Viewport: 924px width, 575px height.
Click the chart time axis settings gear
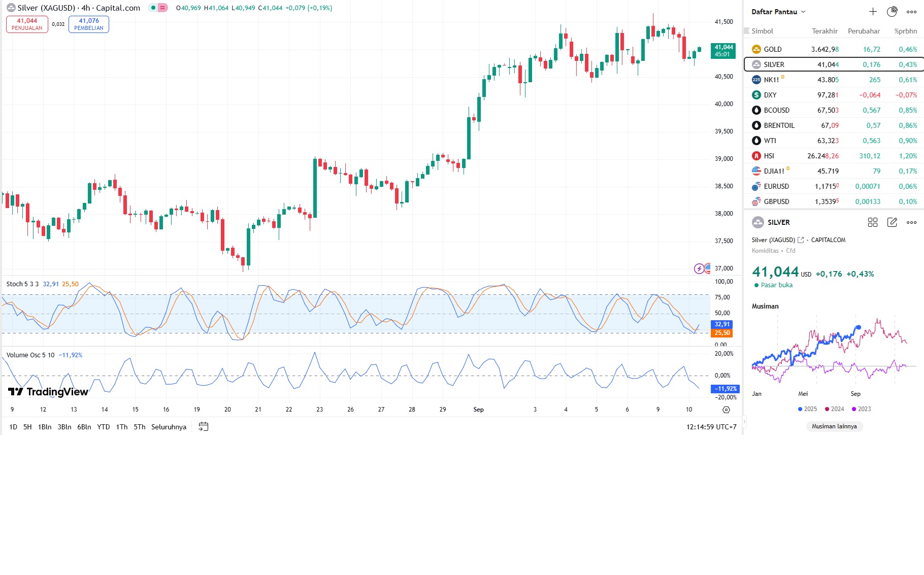coord(726,410)
